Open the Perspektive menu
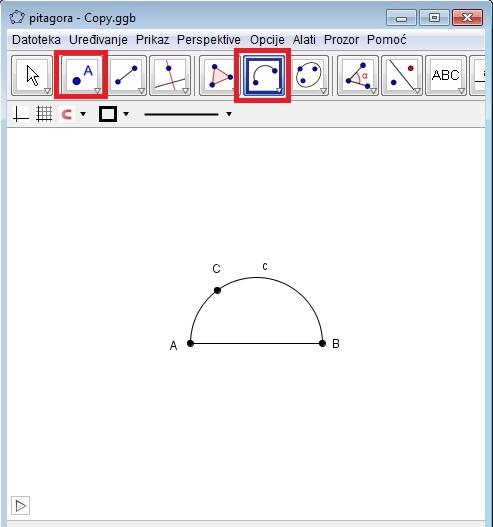 pos(209,40)
